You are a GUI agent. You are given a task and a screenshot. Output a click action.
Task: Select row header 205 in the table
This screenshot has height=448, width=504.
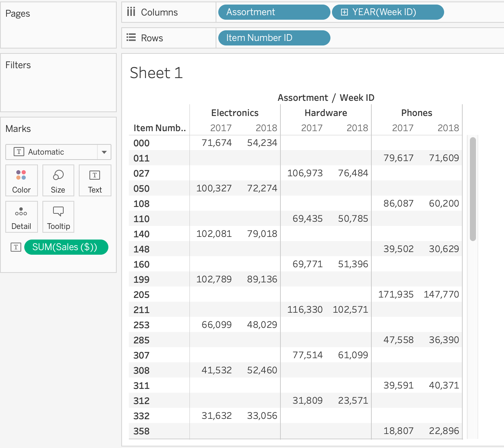141,294
